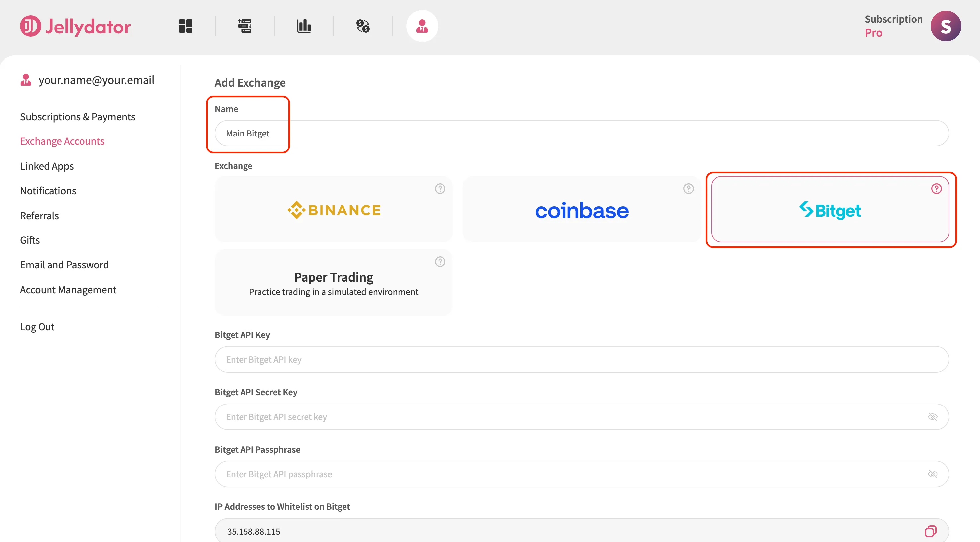Open Referrals page

pos(40,215)
